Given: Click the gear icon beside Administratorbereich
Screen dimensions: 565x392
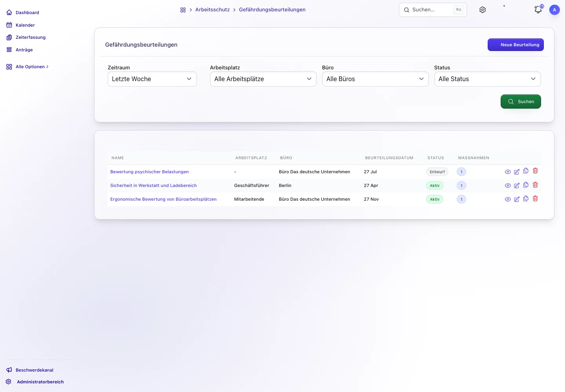Looking at the screenshot, I should tap(8, 382).
